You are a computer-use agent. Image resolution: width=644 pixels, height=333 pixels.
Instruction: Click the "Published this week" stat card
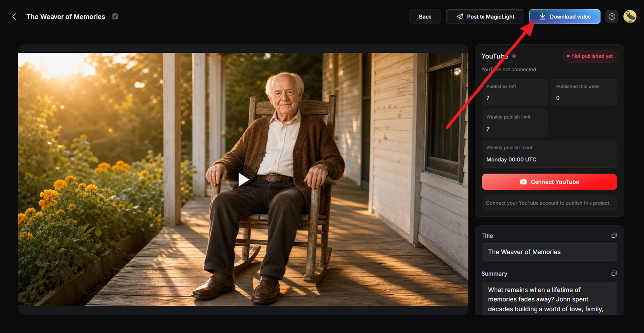(584, 93)
